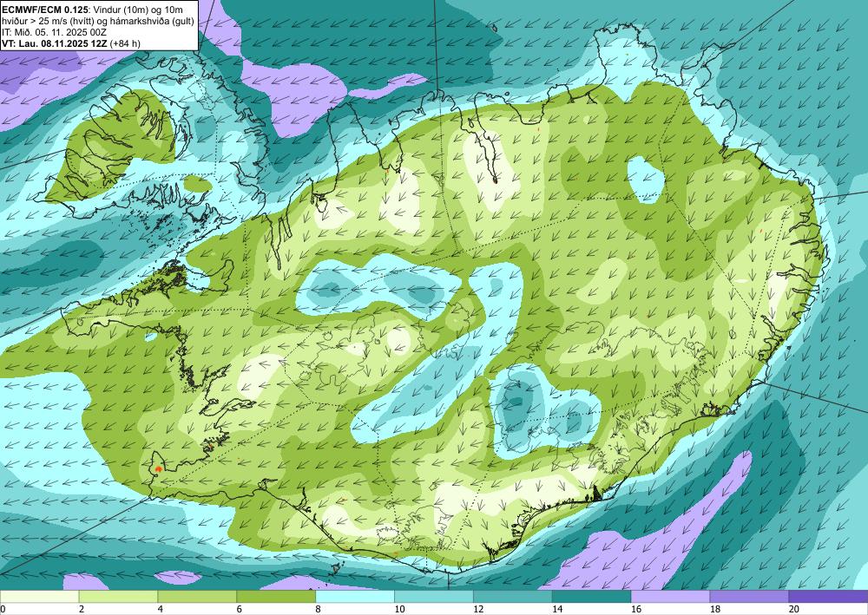This screenshot has width=868, height=615.
Task: Click the "18" label on the wind scale
Action: click(714, 610)
